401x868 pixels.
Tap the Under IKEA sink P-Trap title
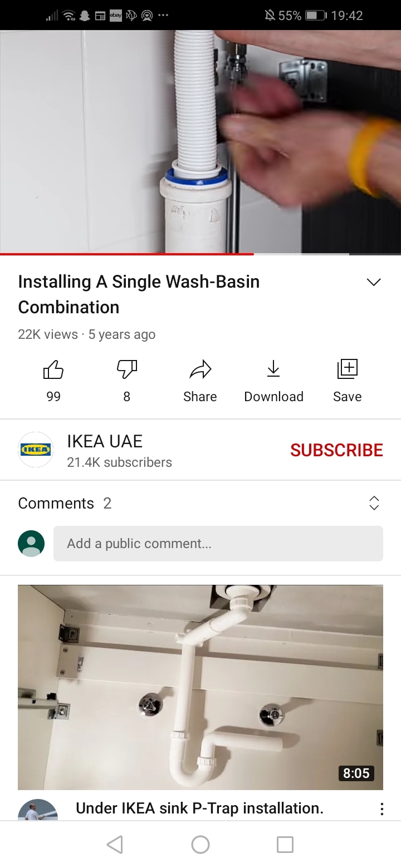click(x=199, y=808)
